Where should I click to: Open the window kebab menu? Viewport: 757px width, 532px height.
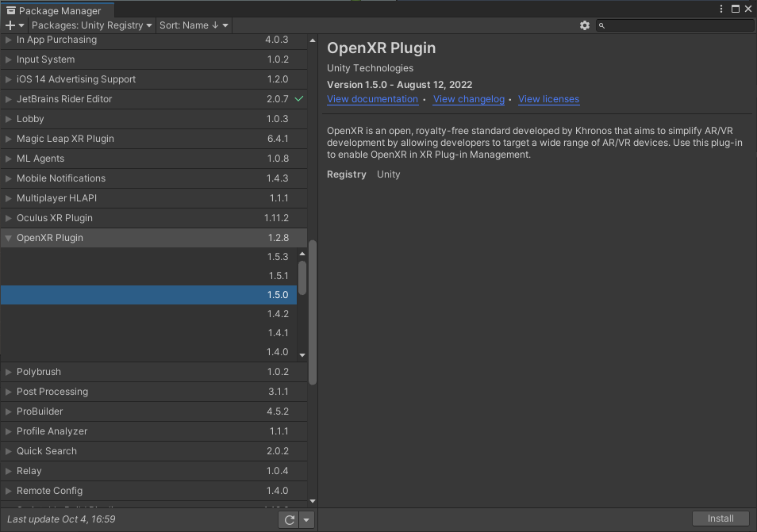tap(721, 9)
